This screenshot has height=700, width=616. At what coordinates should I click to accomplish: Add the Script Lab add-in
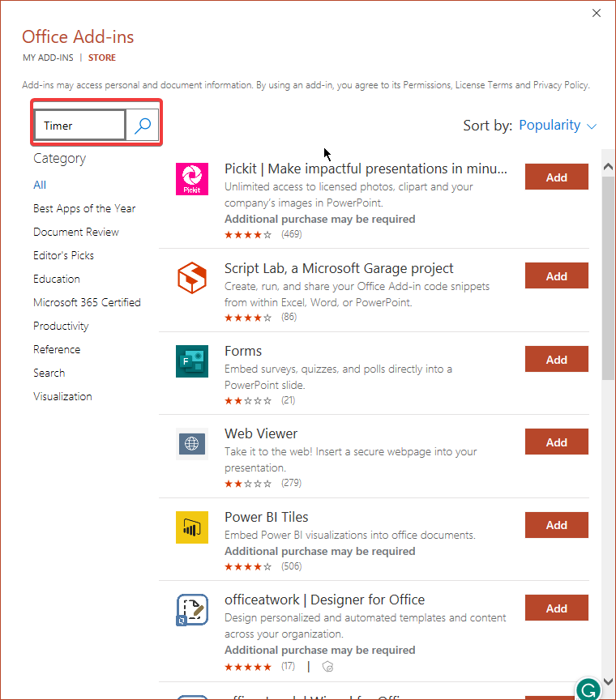tap(557, 276)
